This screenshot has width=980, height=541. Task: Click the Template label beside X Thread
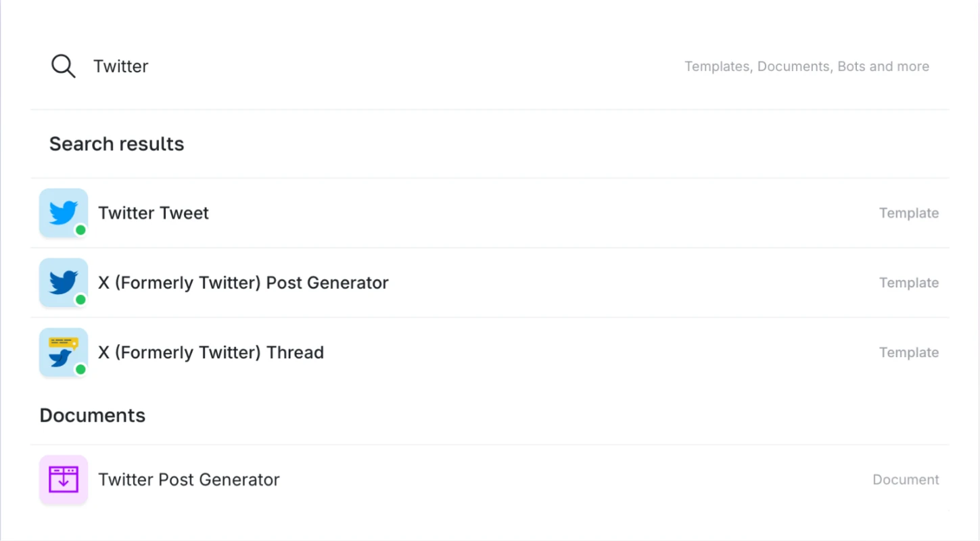coord(909,352)
